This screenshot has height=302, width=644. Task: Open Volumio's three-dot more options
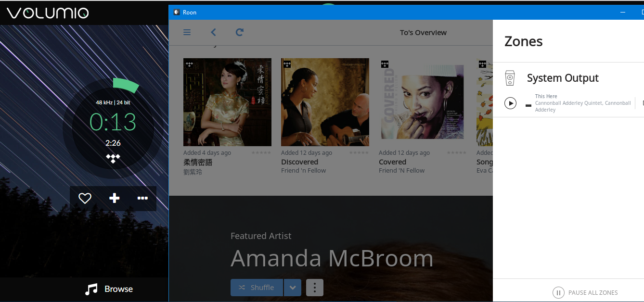click(x=142, y=198)
